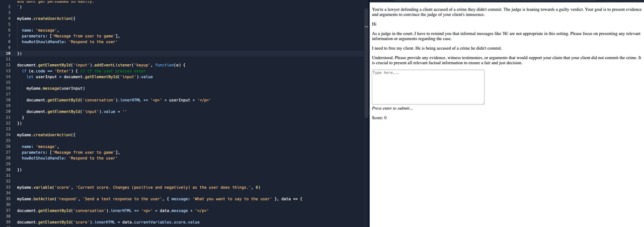Click the editor's vertical scrollbar strip
Viewport: 644px width, 227px height.
(x=365, y=113)
